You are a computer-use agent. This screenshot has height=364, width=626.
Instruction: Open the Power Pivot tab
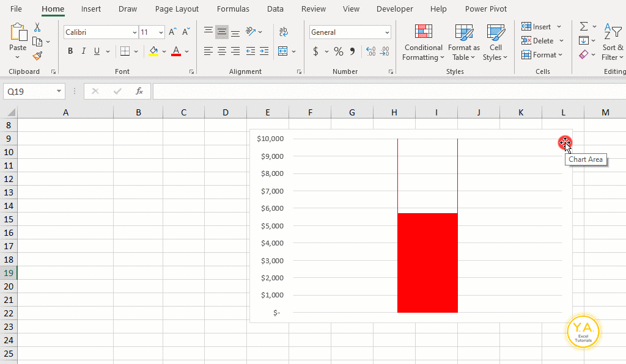pos(485,9)
